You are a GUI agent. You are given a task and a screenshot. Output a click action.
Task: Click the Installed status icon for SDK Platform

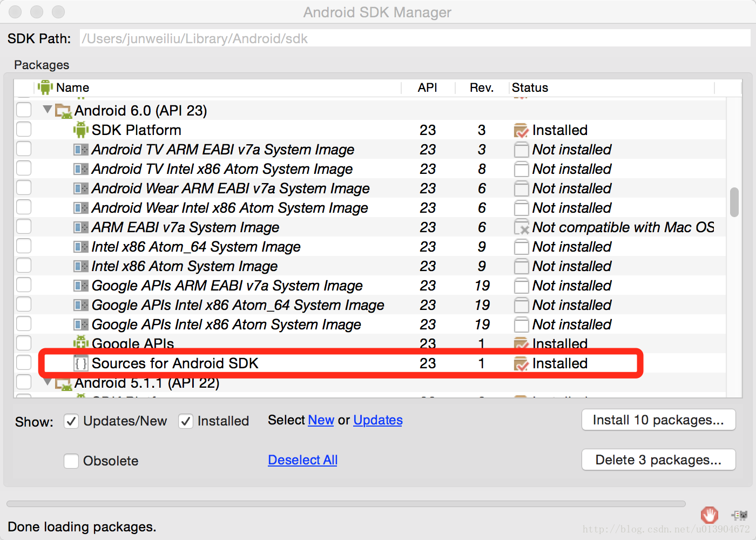pyautogui.click(x=521, y=130)
